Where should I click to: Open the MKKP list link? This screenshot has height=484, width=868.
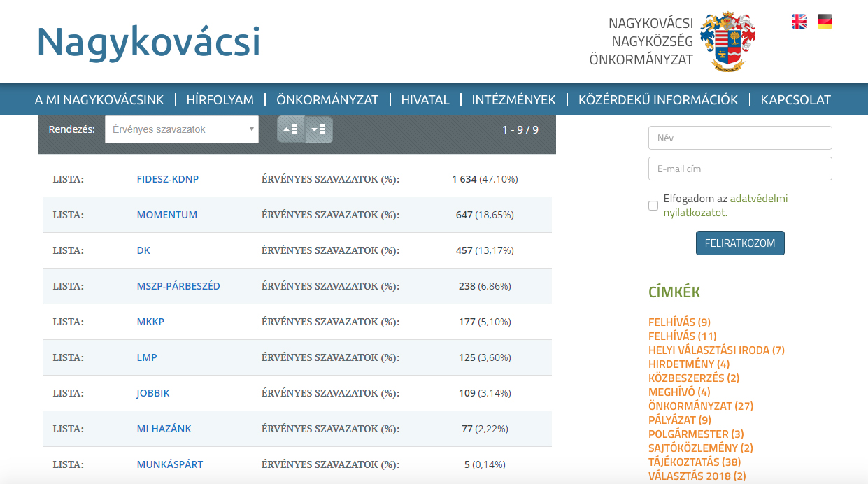point(150,322)
